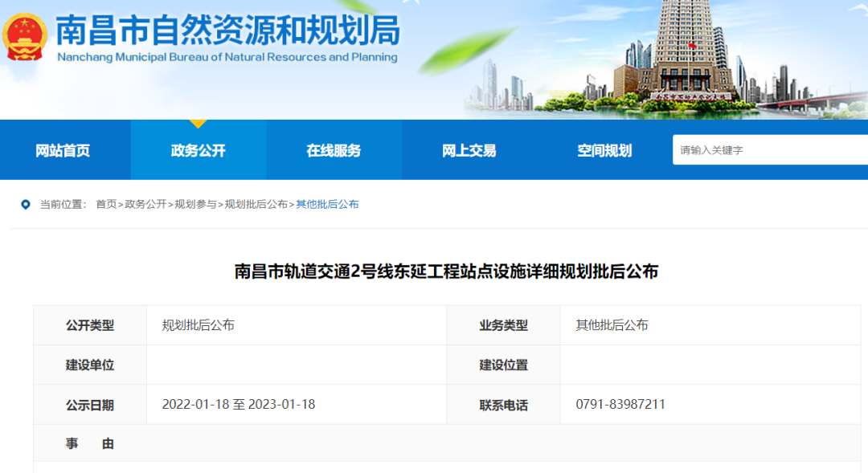This screenshot has width=868, height=473.
Task: Click the blue 其他批后公布 breadcrumb link
Action: click(x=327, y=205)
